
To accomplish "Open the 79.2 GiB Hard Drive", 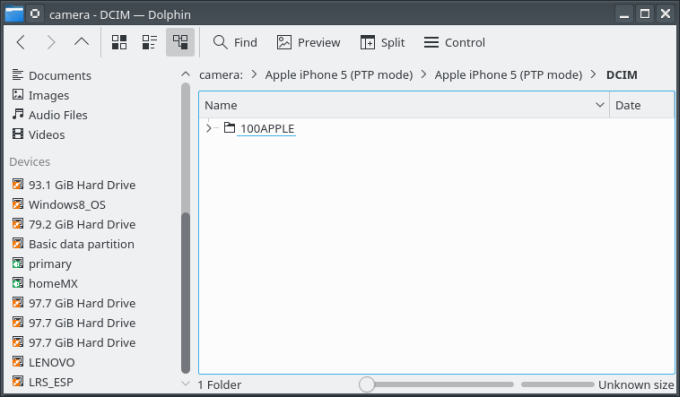I will [x=82, y=224].
